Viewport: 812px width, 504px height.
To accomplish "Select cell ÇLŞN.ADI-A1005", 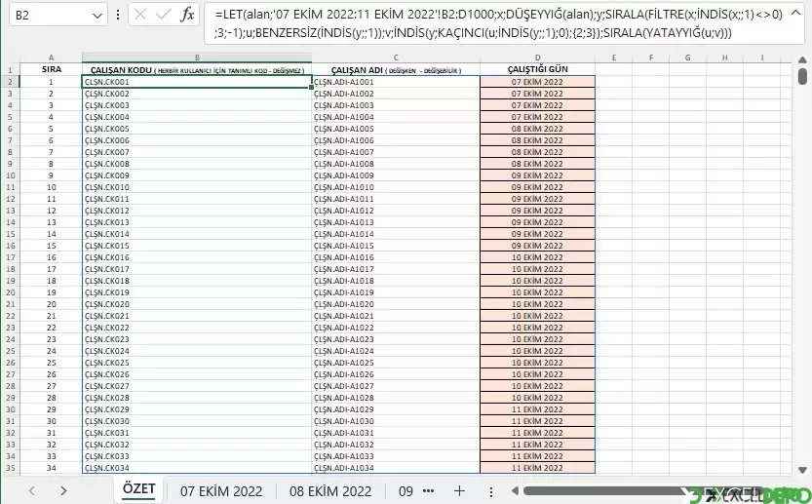I will (x=396, y=129).
